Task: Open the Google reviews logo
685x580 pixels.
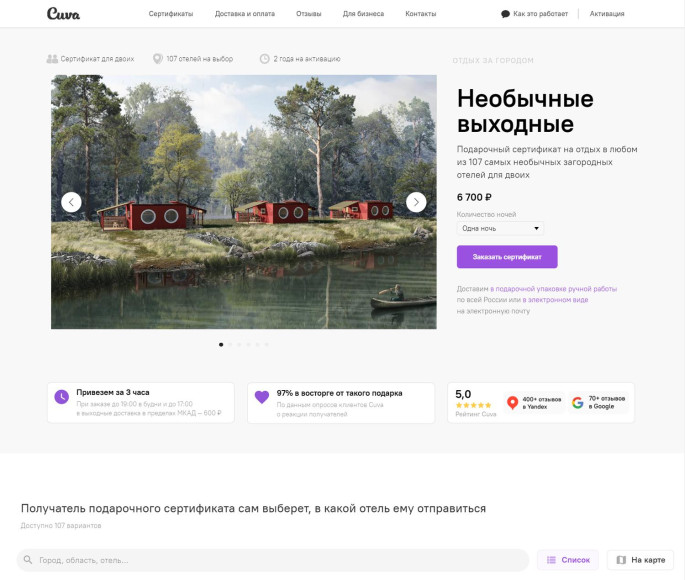Action: (578, 402)
